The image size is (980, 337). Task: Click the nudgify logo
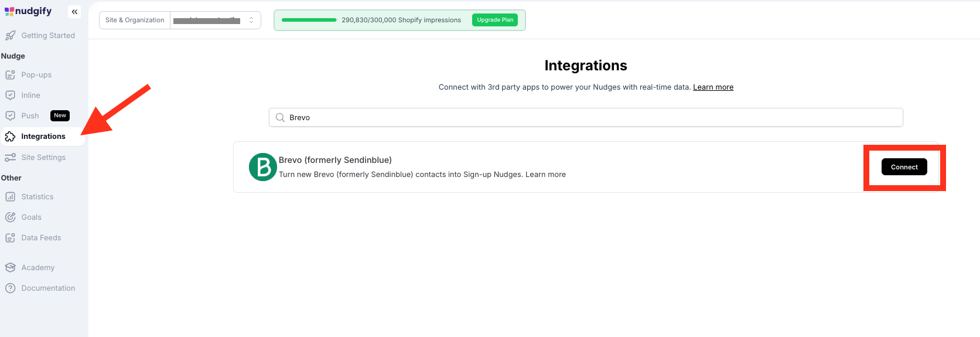[x=28, y=11]
